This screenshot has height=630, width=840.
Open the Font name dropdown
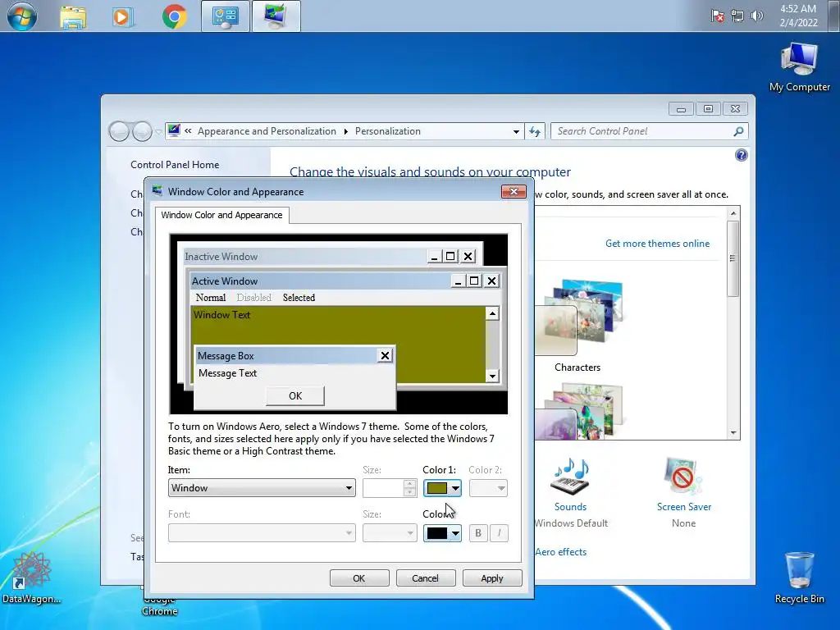262,533
